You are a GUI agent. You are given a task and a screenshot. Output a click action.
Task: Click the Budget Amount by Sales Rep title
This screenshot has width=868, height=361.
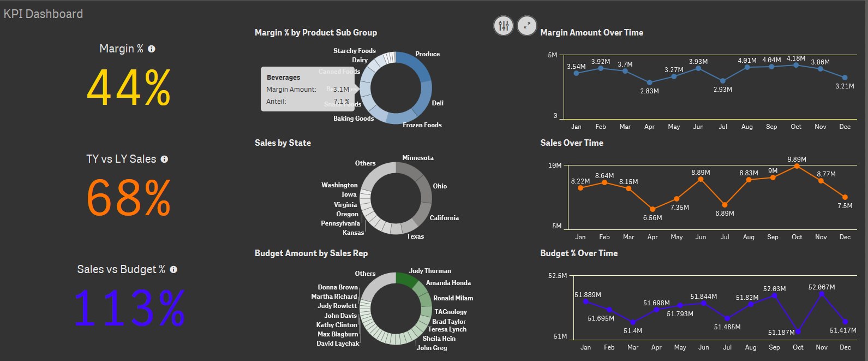[311, 253]
